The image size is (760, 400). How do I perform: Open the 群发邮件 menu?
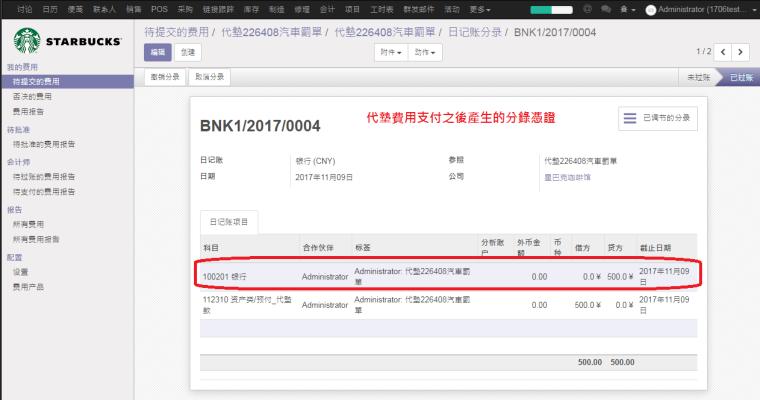pyautogui.click(x=418, y=9)
